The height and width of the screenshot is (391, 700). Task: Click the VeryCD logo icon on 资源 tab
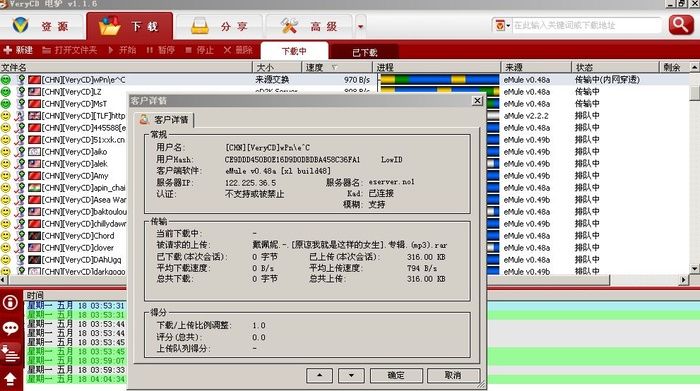tap(20, 25)
